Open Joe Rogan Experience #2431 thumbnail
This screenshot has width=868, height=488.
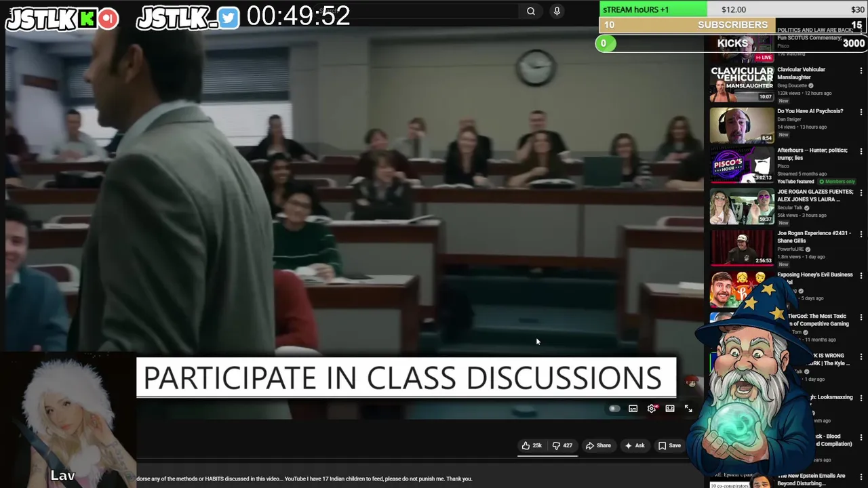pyautogui.click(x=741, y=247)
